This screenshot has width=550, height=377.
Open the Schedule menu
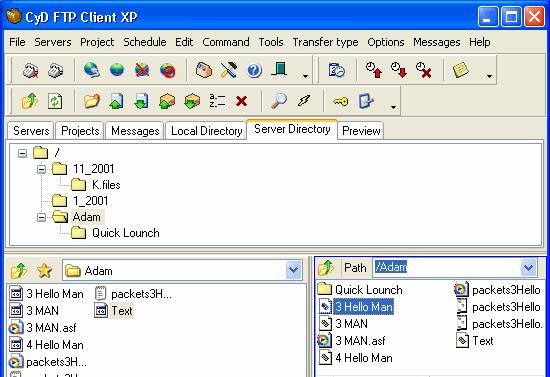(145, 42)
